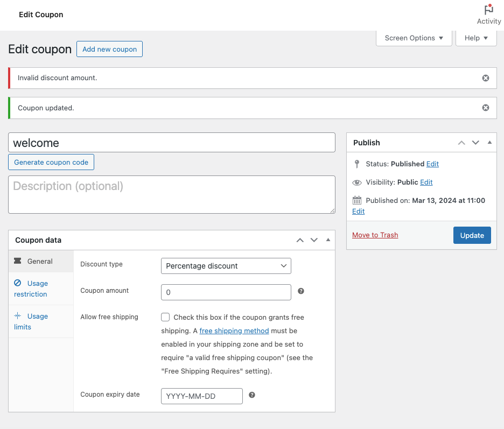Expand Screen Options

pyautogui.click(x=414, y=38)
